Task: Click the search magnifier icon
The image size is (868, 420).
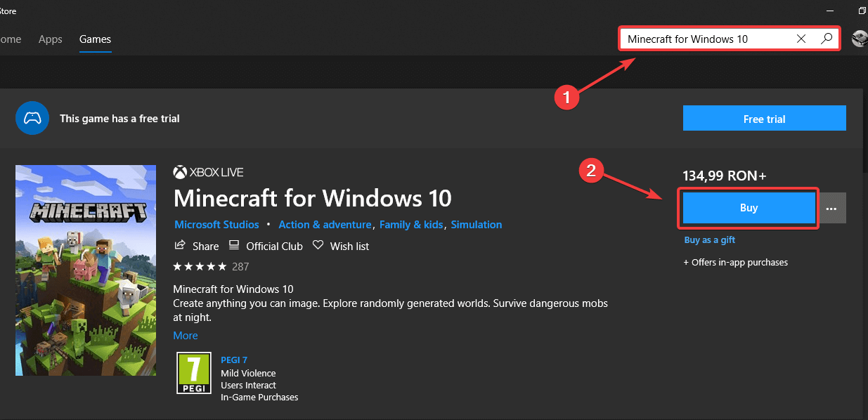Action: coord(827,39)
